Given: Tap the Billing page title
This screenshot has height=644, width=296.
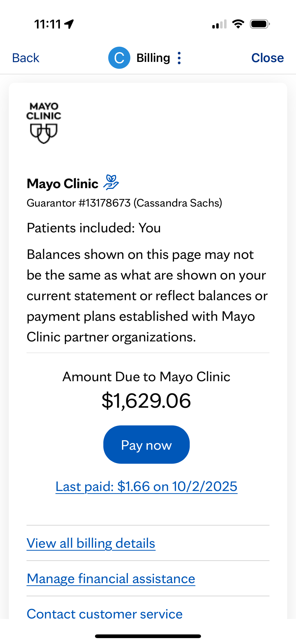Looking at the screenshot, I should [x=153, y=58].
